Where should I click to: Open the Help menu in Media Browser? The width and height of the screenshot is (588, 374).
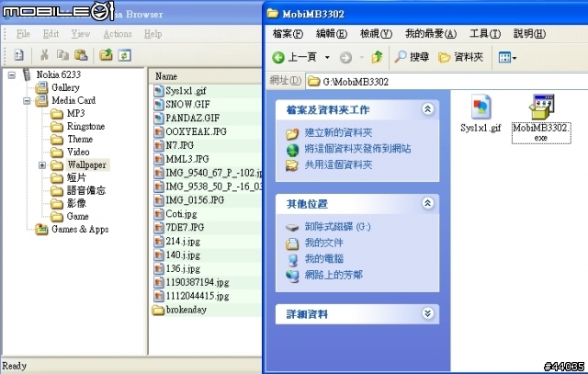pos(153,34)
